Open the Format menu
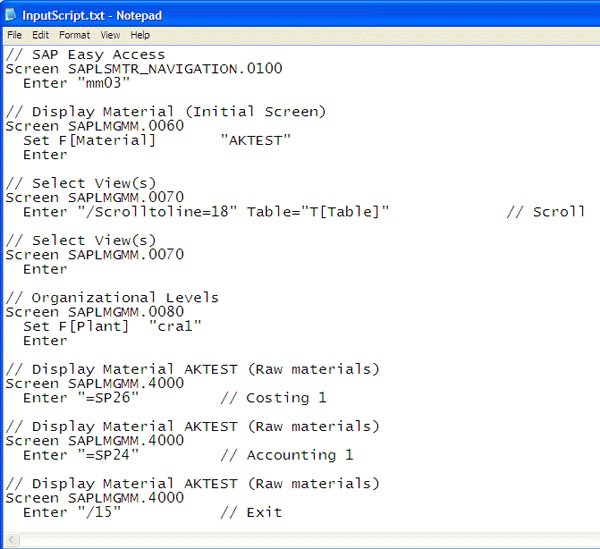 point(74,35)
